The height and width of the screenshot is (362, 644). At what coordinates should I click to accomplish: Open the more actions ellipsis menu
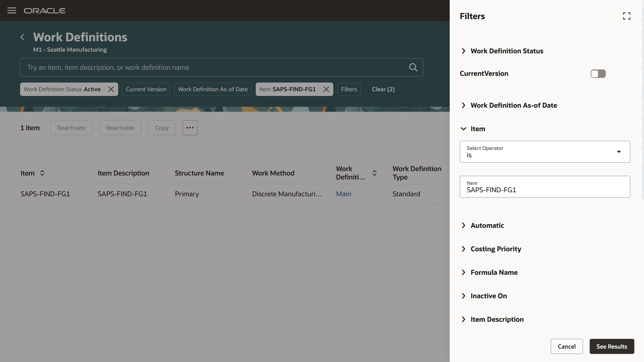[x=190, y=128]
